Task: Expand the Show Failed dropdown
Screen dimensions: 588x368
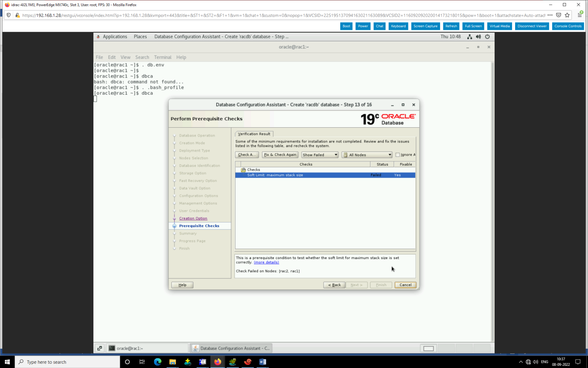Action: [320, 155]
